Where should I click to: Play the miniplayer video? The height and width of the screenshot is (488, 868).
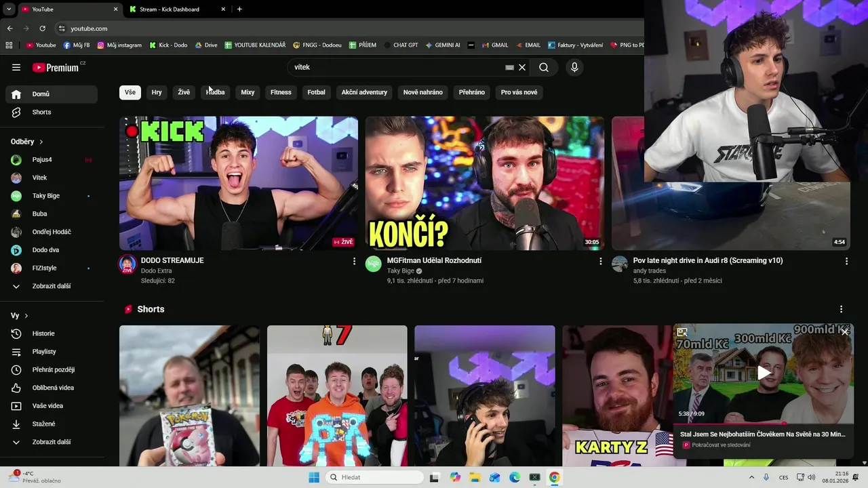click(764, 372)
